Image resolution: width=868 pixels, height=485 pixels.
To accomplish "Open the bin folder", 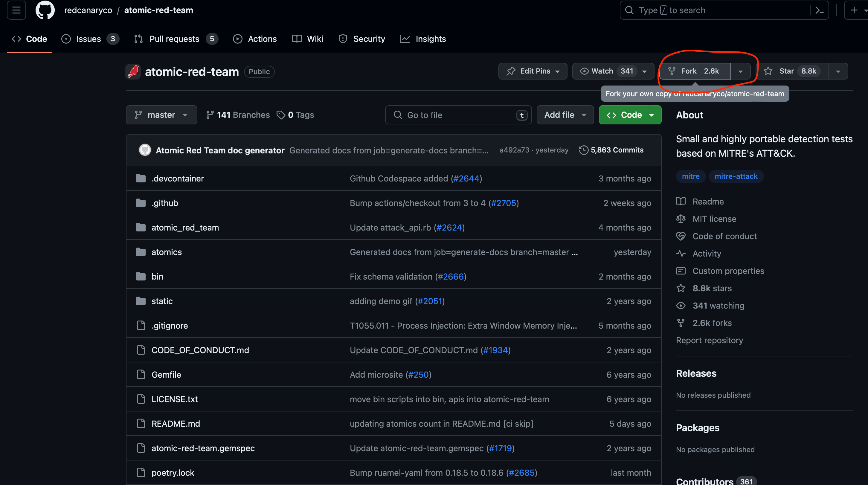I will point(157,276).
